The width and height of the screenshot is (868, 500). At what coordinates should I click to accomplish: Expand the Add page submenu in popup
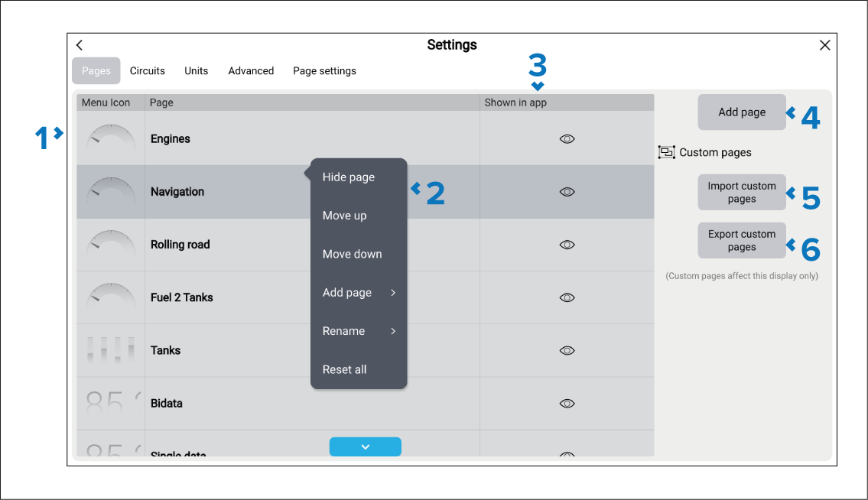pyautogui.click(x=358, y=293)
